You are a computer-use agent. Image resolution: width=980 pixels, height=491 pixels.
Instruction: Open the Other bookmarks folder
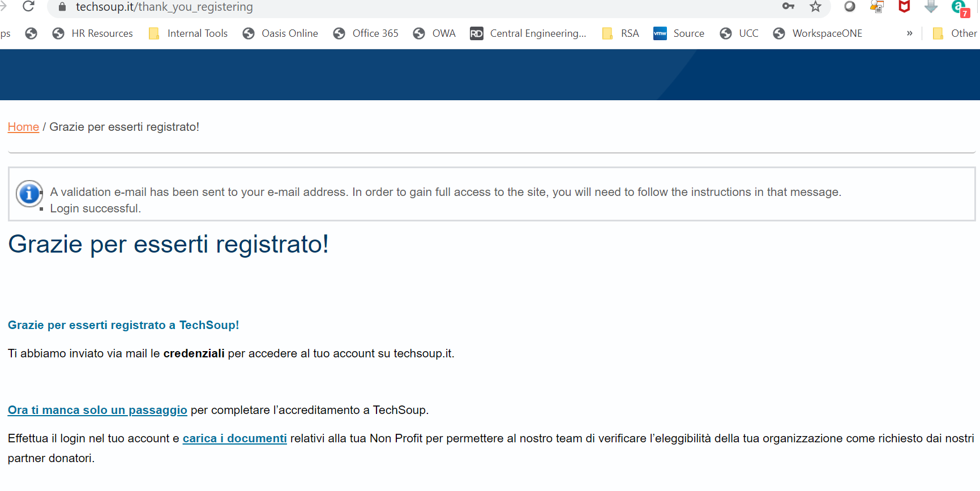955,33
